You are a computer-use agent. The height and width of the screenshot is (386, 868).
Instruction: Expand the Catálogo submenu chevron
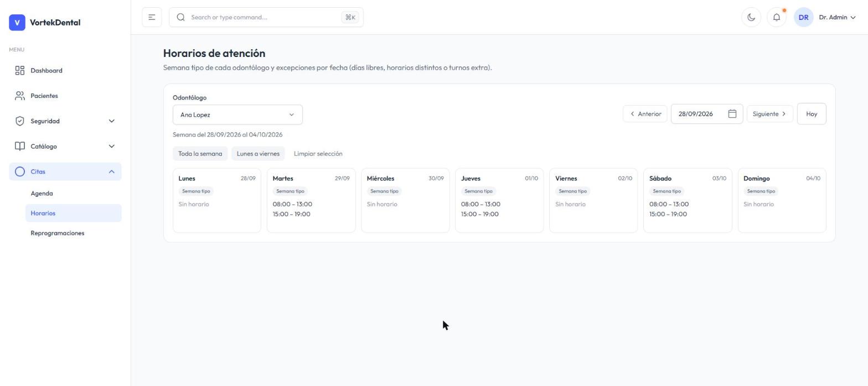(x=111, y=147)
